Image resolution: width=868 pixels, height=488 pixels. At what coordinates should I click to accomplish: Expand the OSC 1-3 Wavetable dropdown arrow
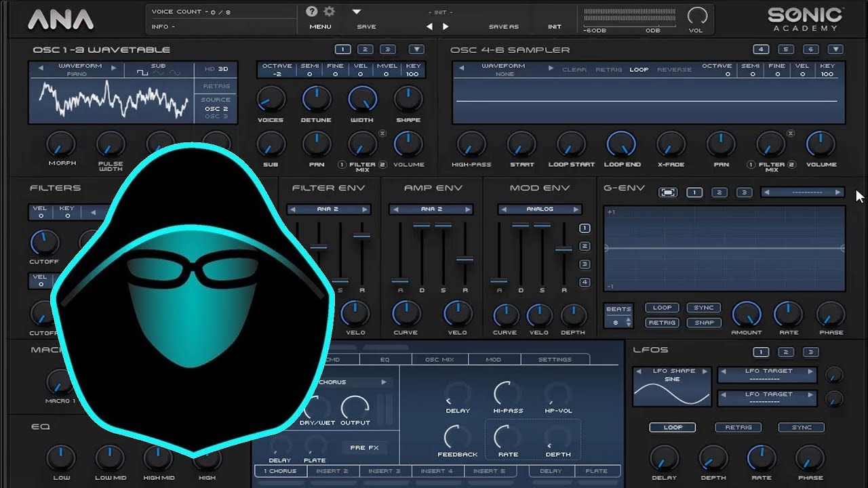coord(416,49)
